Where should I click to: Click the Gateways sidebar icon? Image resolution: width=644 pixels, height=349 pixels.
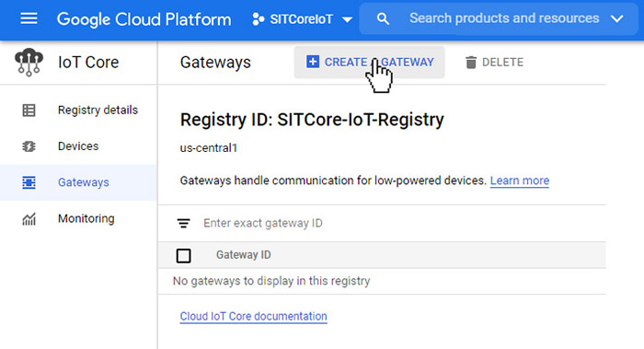29,182
